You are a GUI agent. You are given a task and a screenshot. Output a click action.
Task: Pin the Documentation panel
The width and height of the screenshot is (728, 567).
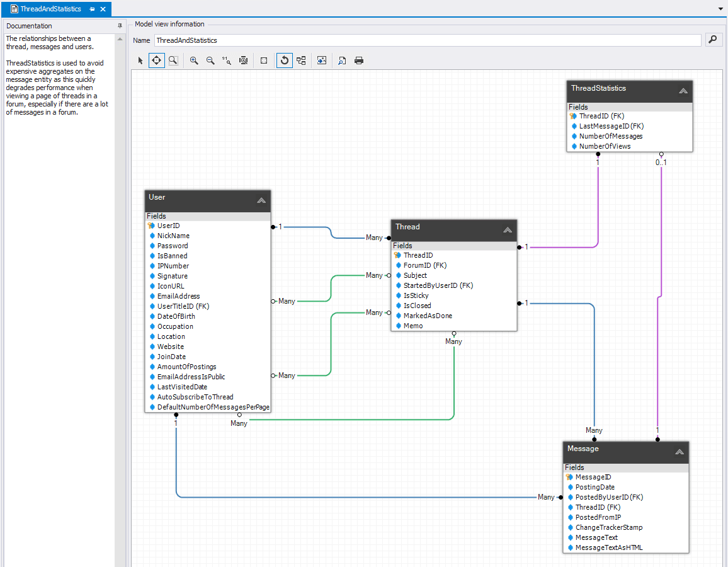tap(120, 26)
